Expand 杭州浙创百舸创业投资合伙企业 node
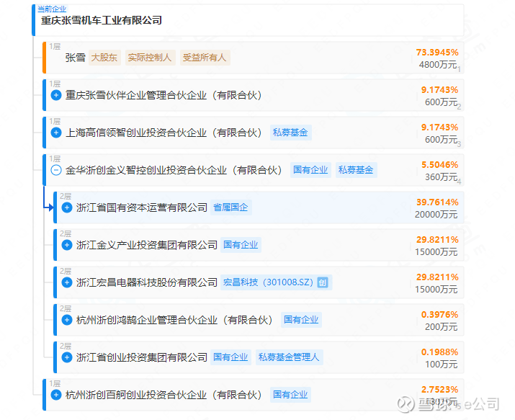515x420 pixels. pyautogui.click(x=56, y=395)
